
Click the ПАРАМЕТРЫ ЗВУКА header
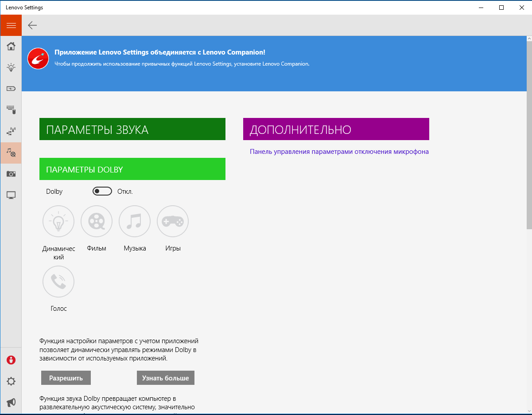[132, 129]
